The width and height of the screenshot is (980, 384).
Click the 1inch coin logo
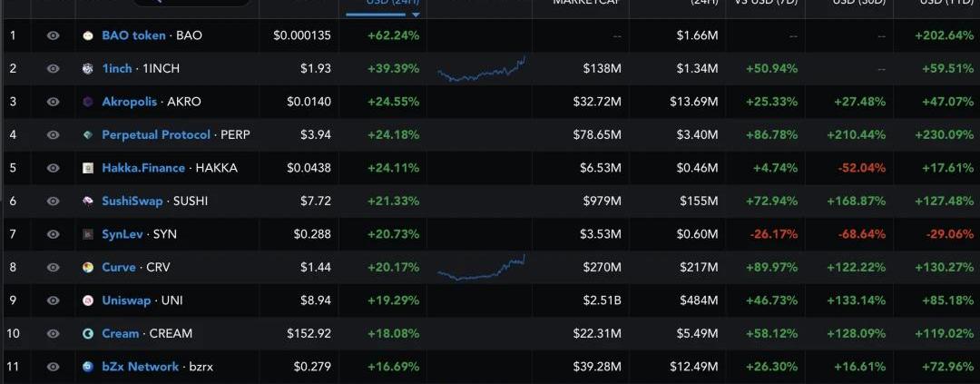click(88, 69)
